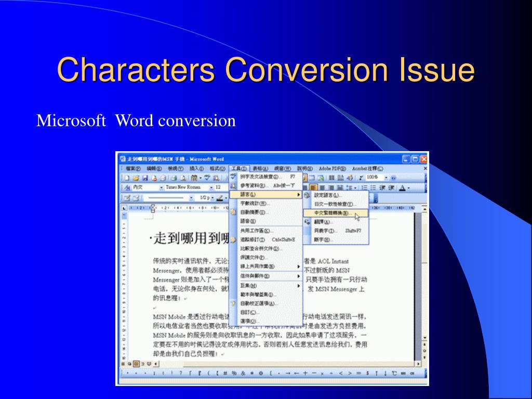Viewport: 532px width, 399px height.
Task: Insert the left arrow ← symbol
Action: coord(296,373)
